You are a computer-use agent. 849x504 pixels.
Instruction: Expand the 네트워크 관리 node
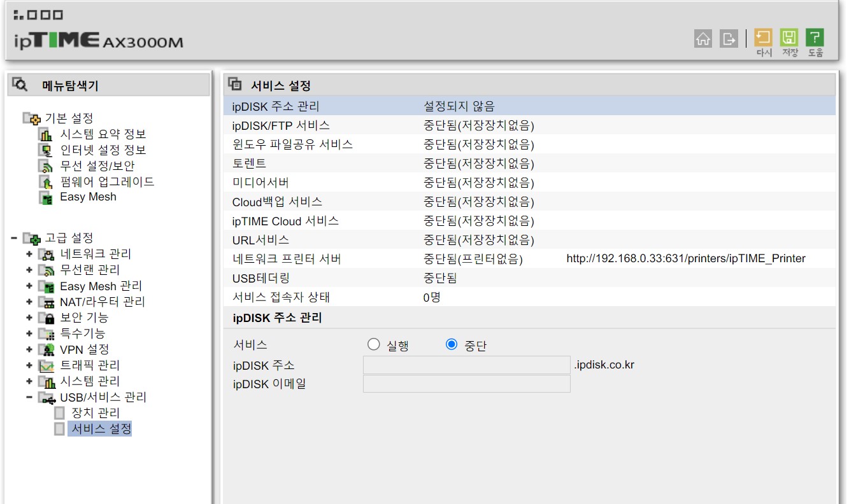point(29,254)
